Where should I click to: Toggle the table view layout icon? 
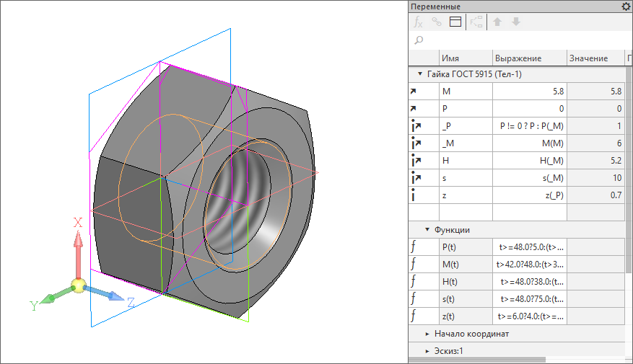[455, 22]
